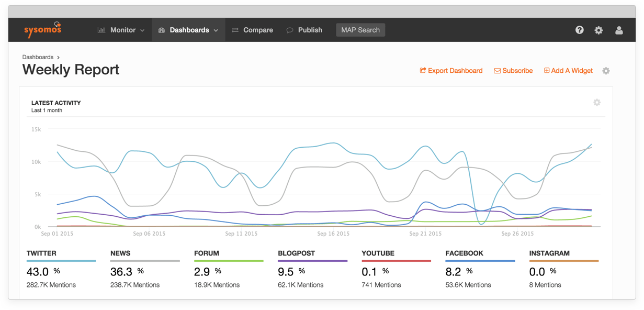This screenshot has width=644, height=310.
Task: Toggle the News series in chart legend
Action: (x=120, y=253)
